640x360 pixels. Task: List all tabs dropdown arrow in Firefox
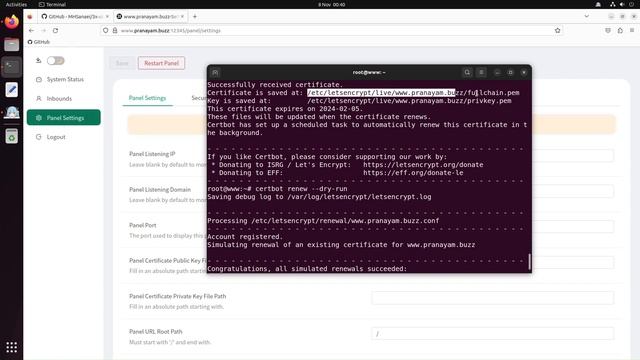[x=587, y=17]
